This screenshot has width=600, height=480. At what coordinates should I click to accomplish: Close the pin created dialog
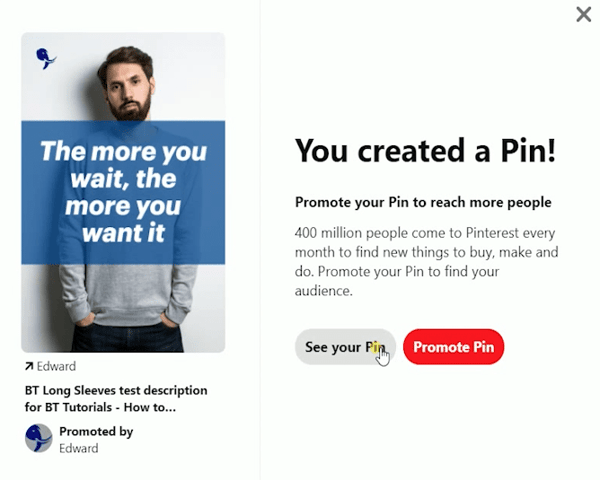[x=584, y=15]
